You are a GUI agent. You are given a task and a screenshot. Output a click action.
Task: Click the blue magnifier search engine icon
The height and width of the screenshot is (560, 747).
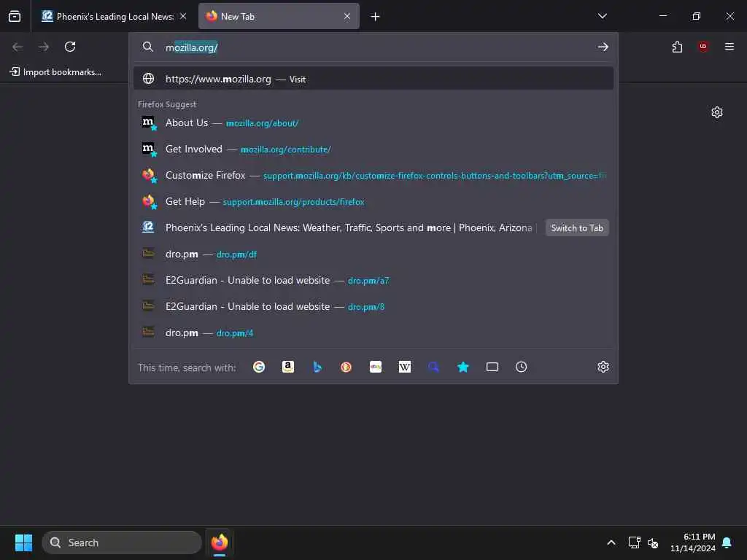(x=433, y=367)
